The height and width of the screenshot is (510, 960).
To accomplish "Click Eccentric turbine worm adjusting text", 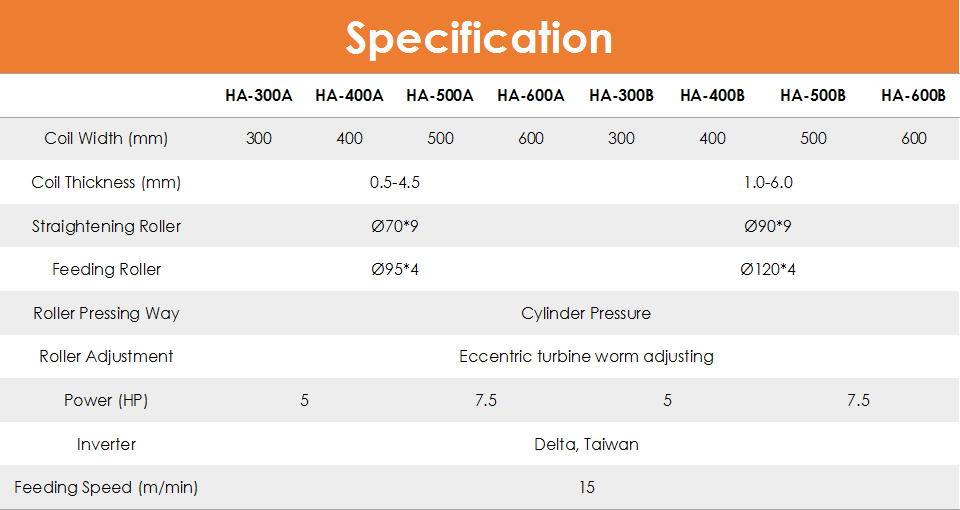I will point(587,356).
